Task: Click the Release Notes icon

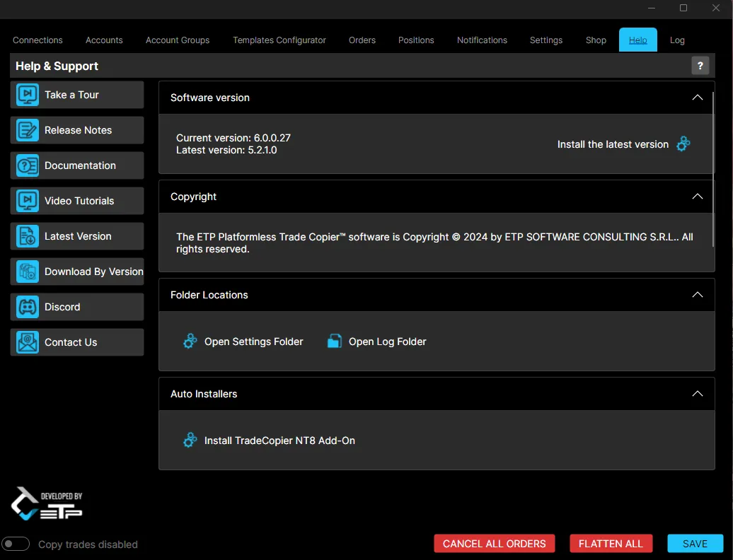Action: (28, 130)
